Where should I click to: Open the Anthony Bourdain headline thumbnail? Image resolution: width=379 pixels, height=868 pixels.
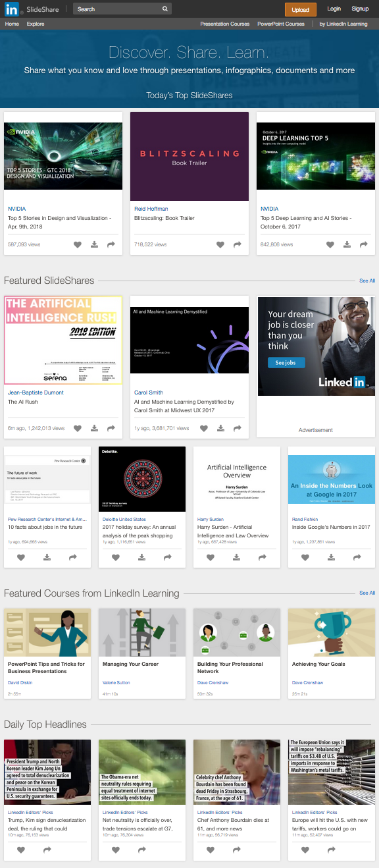pyautogui.click(x=237, y=772)
